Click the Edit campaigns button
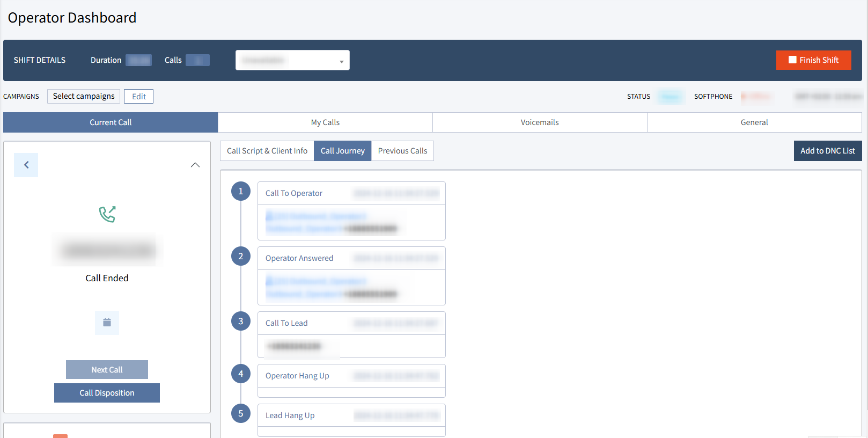The width and height of the screenshot is (868, 438). pos(138,97)
